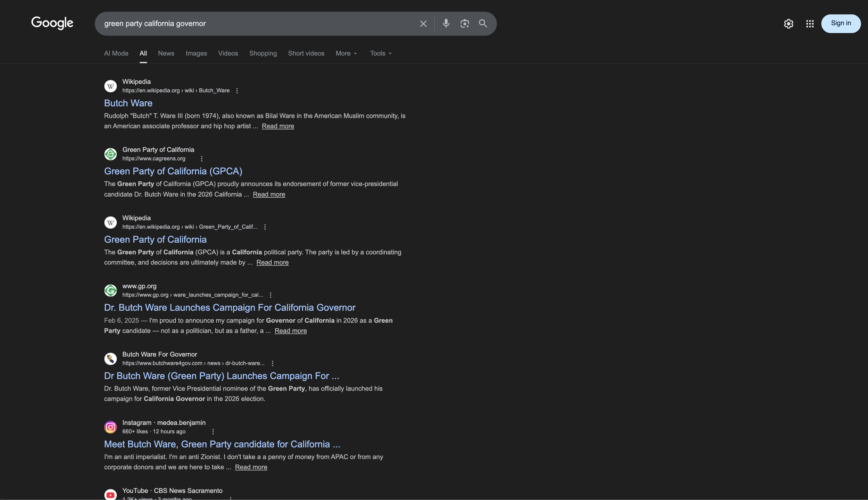Open the Google apps grid icon

810,24
